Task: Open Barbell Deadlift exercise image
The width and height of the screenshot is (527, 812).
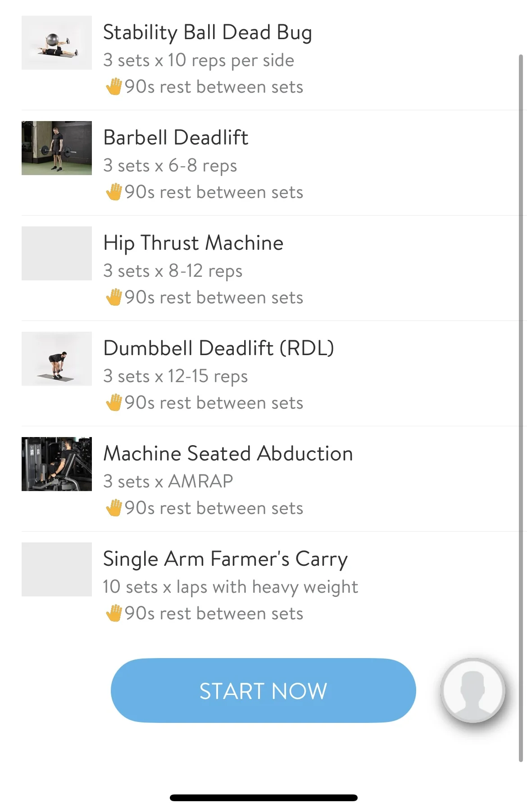Action: pyautogui.click(x=57, y=148)
